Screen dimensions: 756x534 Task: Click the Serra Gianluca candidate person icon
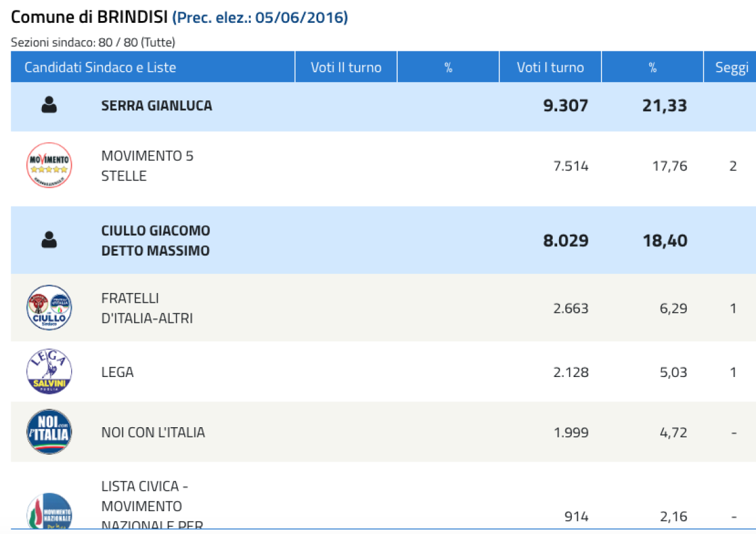point(49,105)
